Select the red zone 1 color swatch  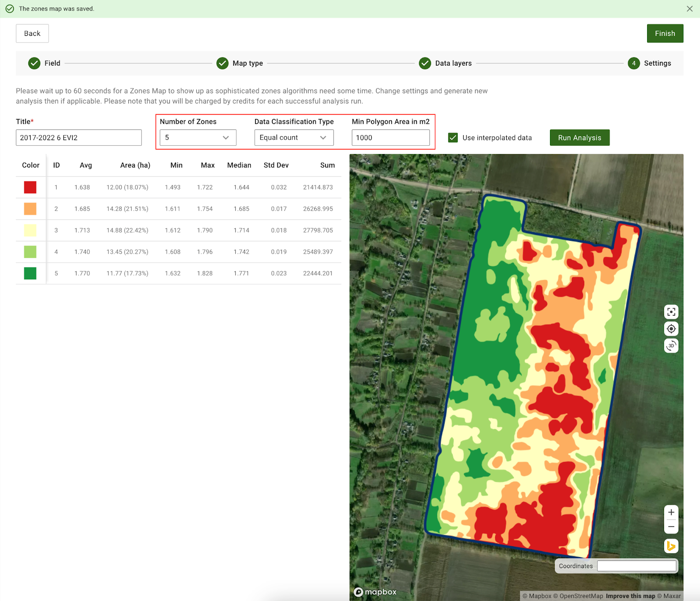(x=30, y=187)
